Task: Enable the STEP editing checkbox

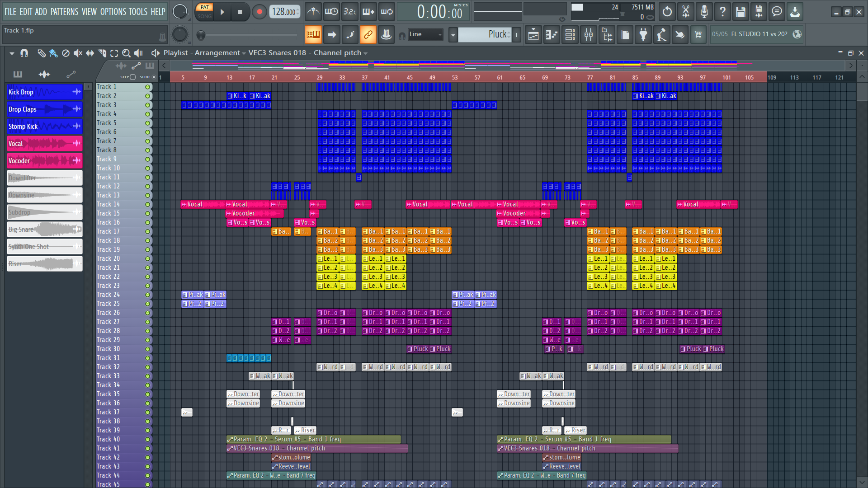Action: coord(132,77)
